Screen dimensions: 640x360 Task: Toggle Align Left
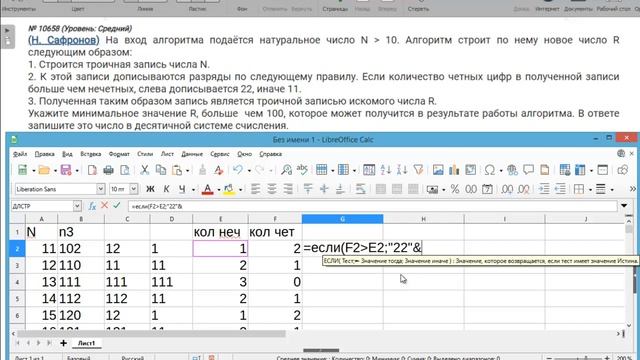(x=256, y=189)
